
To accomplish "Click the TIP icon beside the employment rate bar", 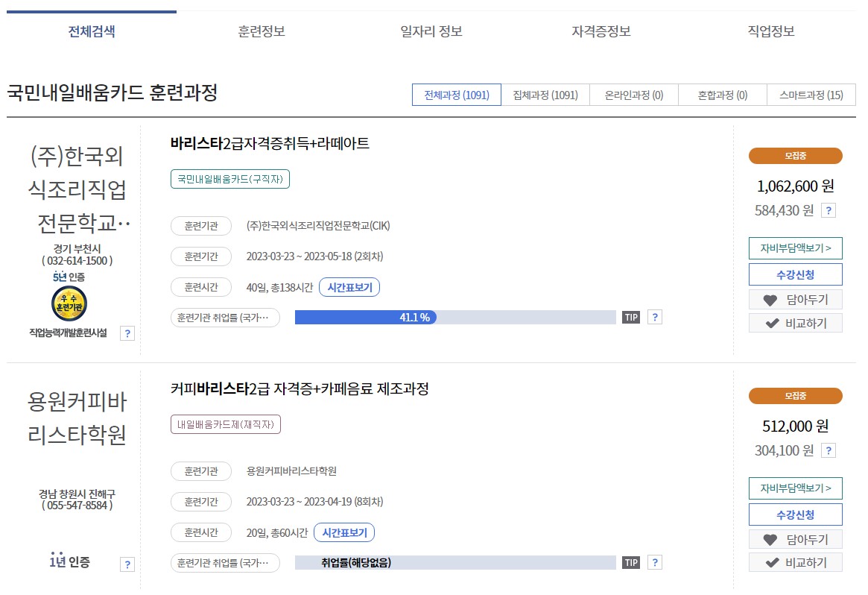I will point(630,317).
